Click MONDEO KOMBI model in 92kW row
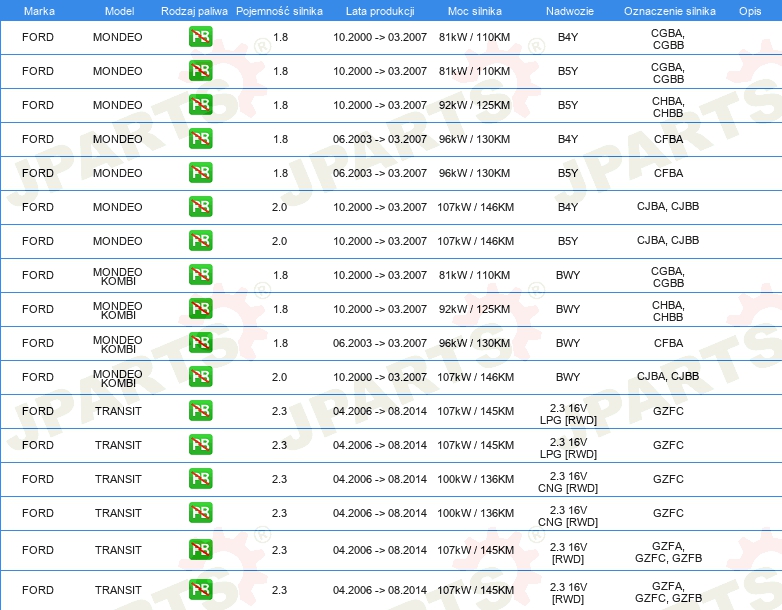Image resolution: width=782 pixels, height=610 pixels. tap(118, 310)
